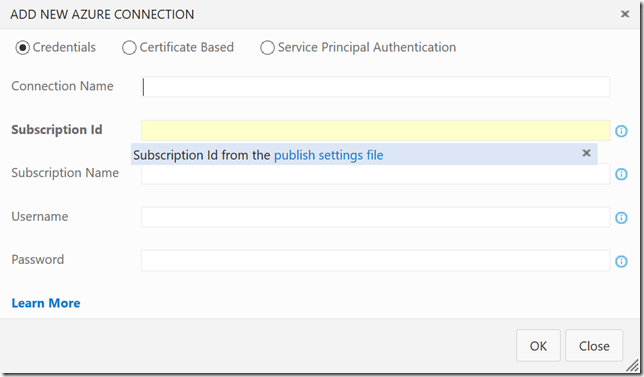The width and height of the screenshot is (644, 377).
Task: Dismiss the Subscription Id tooltip
Action: pos(586,153)
